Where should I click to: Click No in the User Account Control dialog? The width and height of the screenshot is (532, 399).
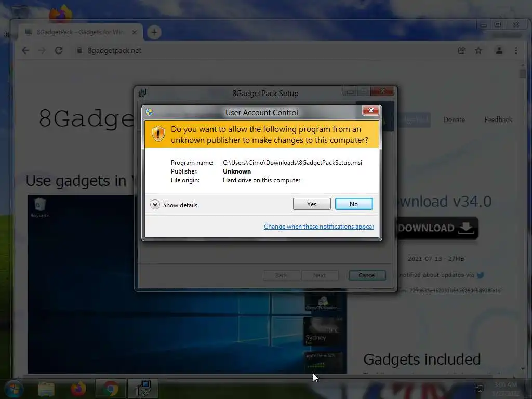click(353, 204)
